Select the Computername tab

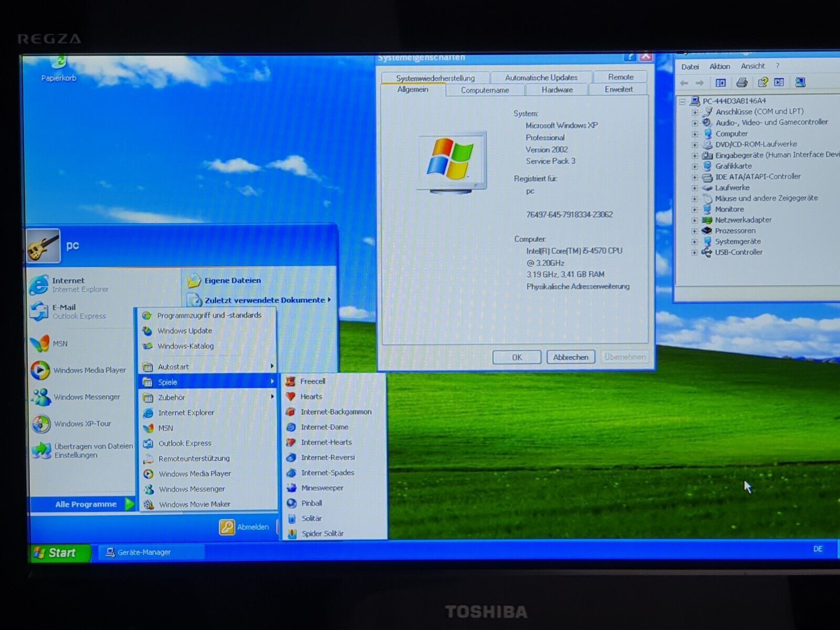click(x=485, y=90)
